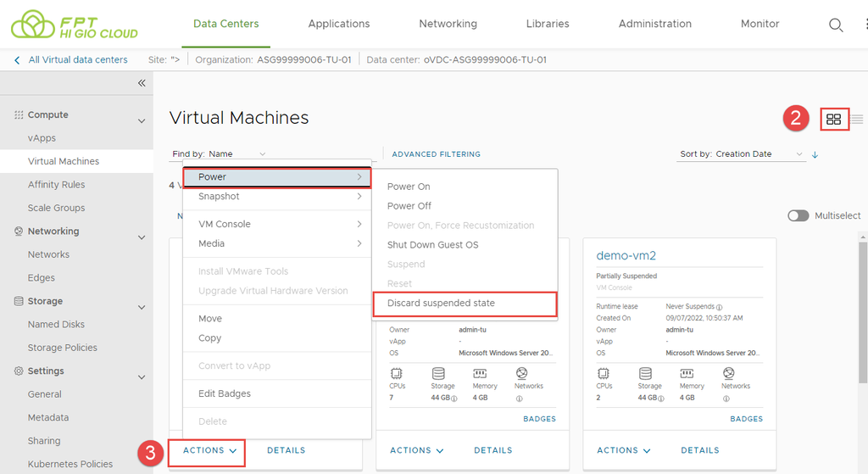Collapse the left sidebar panel
This screenshot has height=474, width=868.
(142, 83)
